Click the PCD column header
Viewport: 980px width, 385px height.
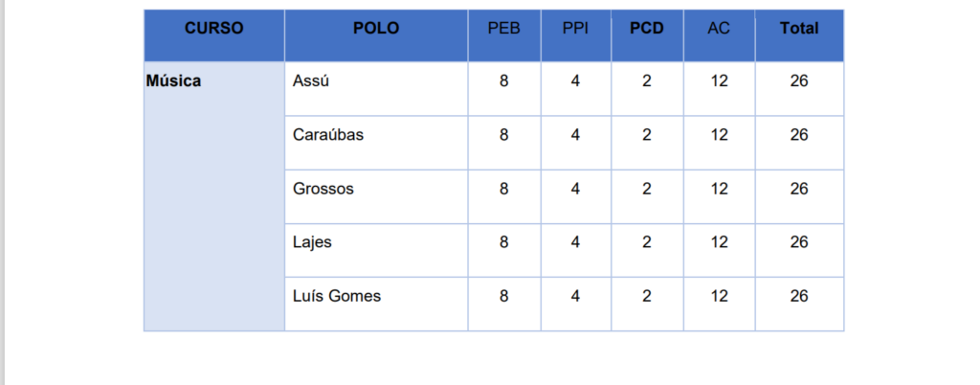pos(647,35)
